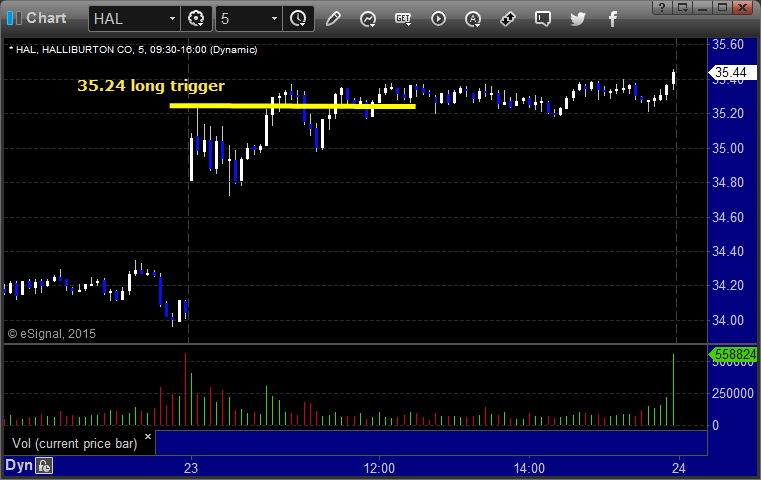Open the circled A alerts menu
Screen dimensions: 761x480
[x=473, y=19]
